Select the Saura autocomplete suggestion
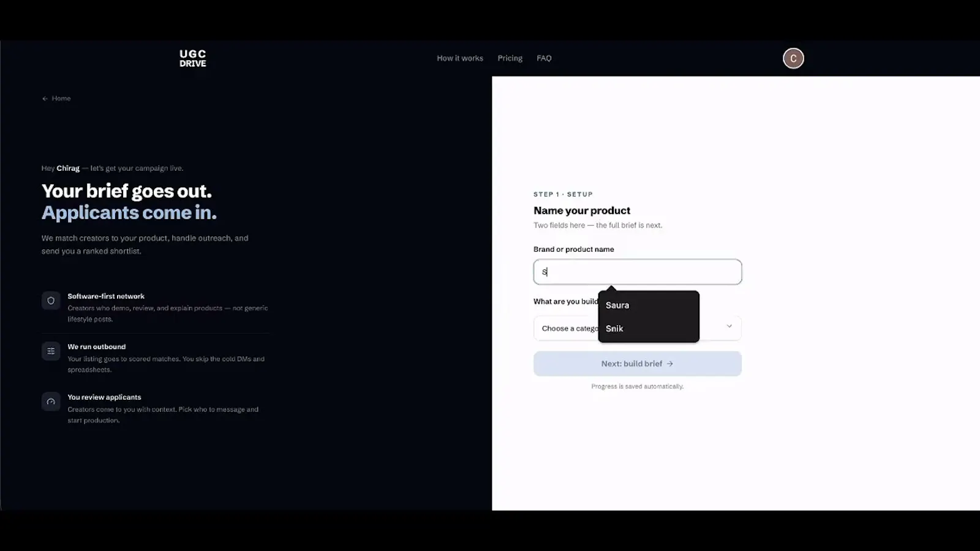 tap(649, 305)
